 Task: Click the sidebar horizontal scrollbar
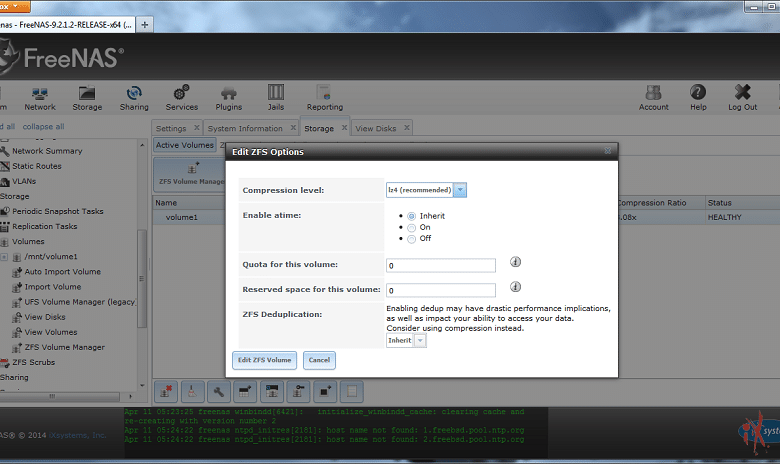[x=60, y=396]
